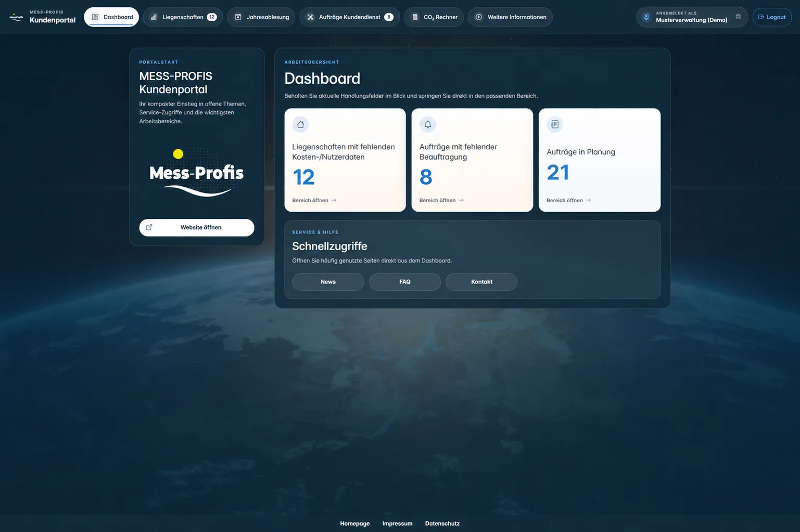Click the external link icon in Website öffnen
The image size is (800, 532).
point(149,227)
